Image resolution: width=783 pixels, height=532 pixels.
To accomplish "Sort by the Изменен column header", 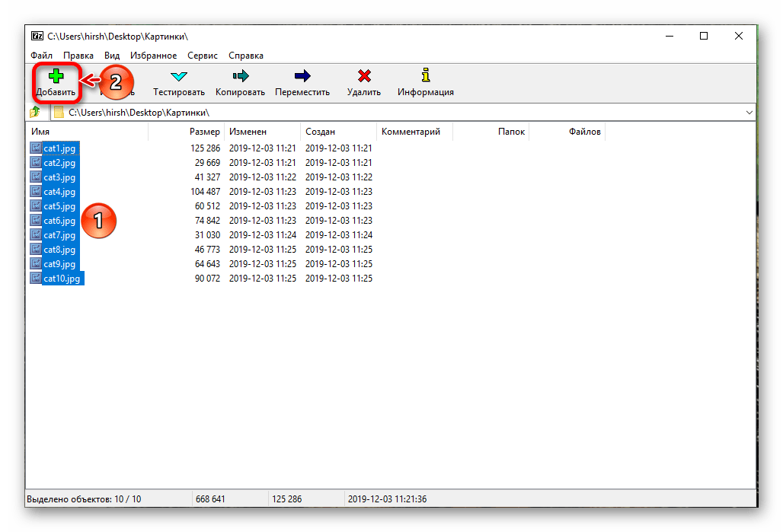I will click(x=248, y=132).
